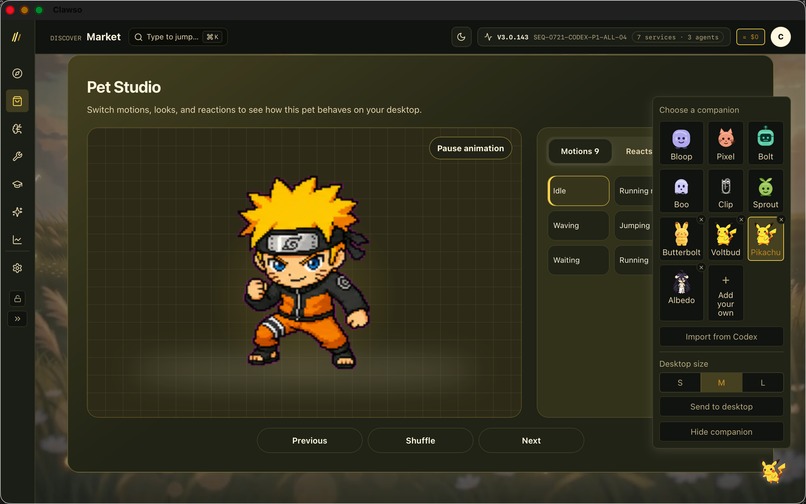The image size is (806, 504).
Task: Click the 7 services 3 agents pill
Action: [x=677, y=37]
